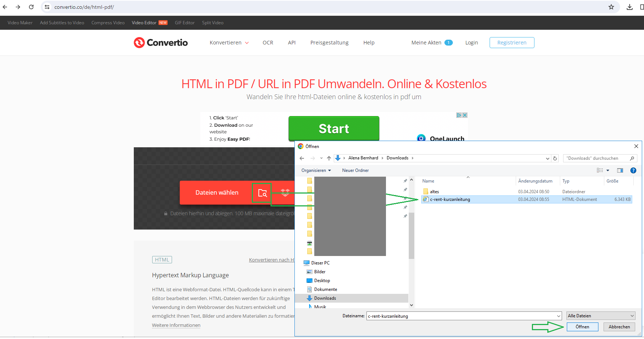Click the Registrieren button

point(512,43)
